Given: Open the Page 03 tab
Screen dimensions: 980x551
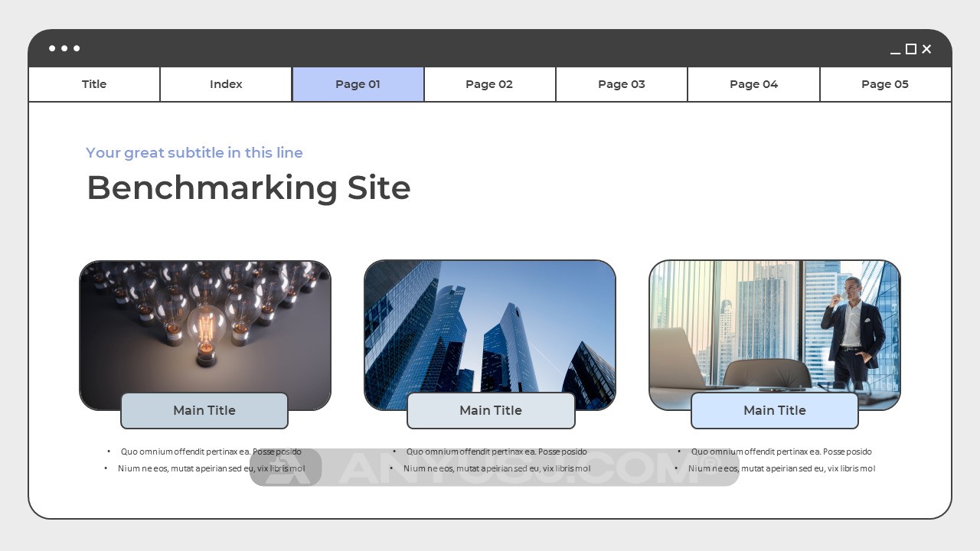Looking at the screenshot, I should [622, 84].
